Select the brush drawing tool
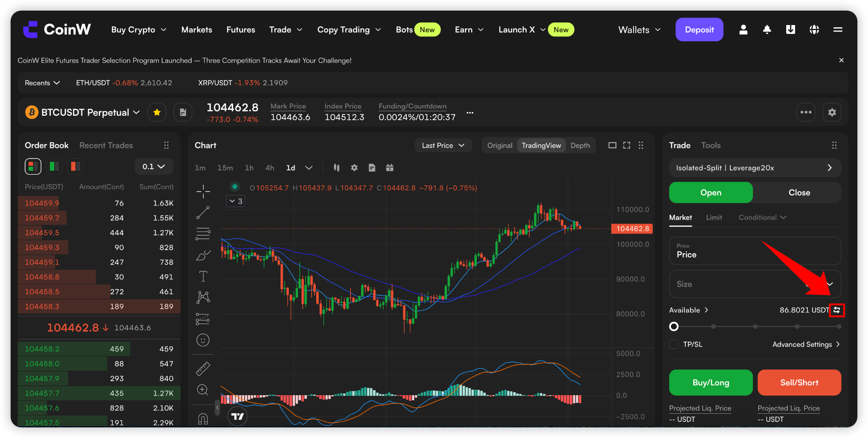Screen dimensions: 868x438 click(x=203, y=255)
